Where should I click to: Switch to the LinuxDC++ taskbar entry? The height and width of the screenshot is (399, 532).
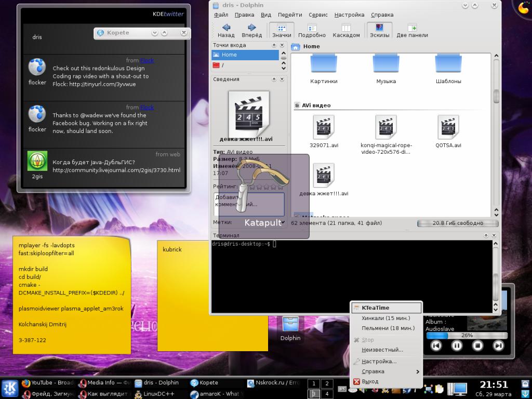[159, 394]
